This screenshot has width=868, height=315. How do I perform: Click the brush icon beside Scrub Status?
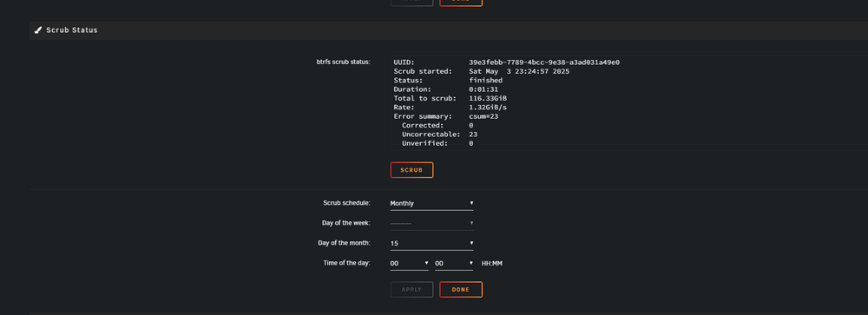click(37, 30)
